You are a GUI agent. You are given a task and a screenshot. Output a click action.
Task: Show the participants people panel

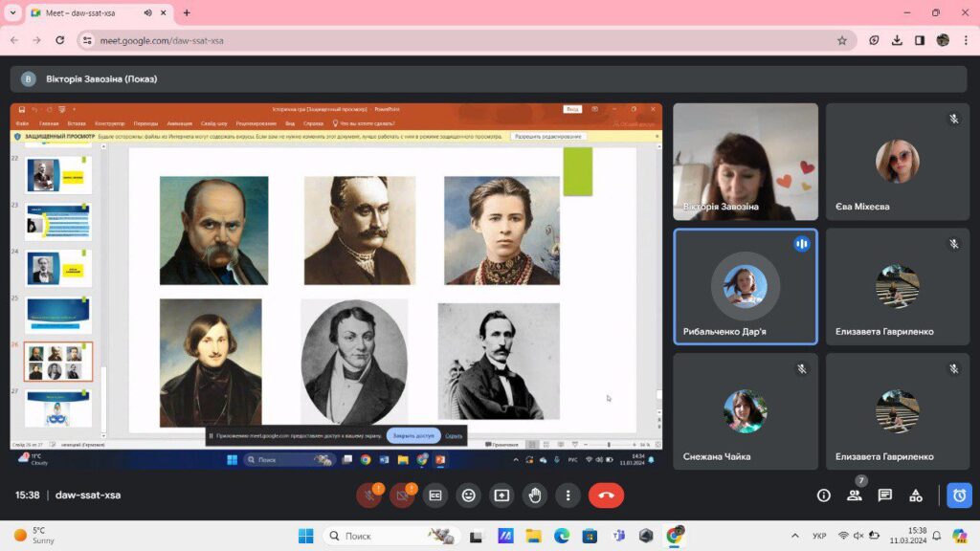855,496
